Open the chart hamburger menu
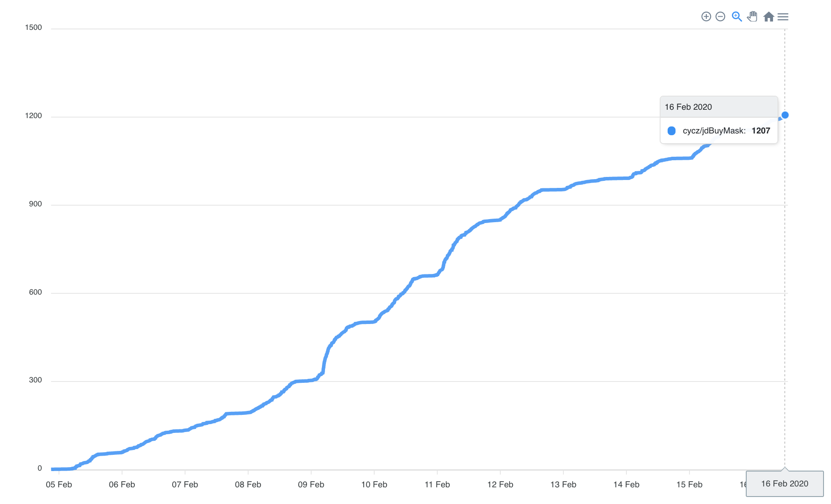This screenshot has width=831, height=504. [783, 17]
